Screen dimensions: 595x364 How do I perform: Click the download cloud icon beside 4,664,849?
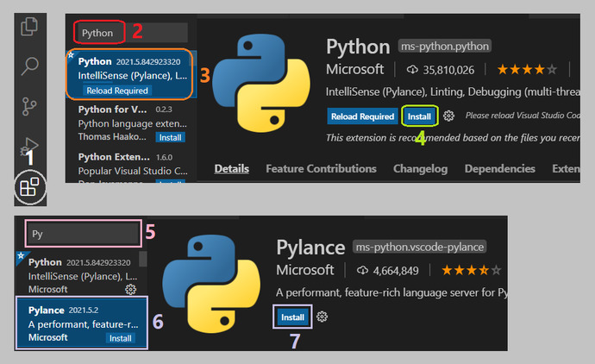362,270
